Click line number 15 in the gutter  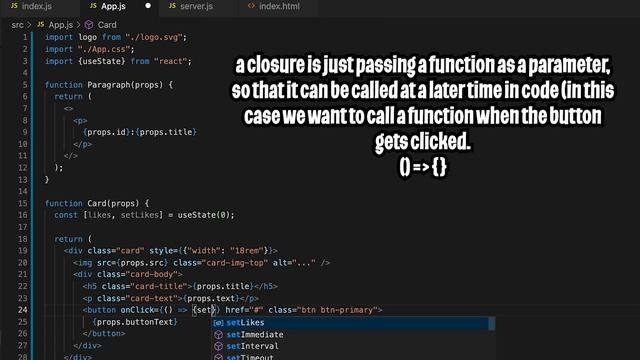point(22,203)
